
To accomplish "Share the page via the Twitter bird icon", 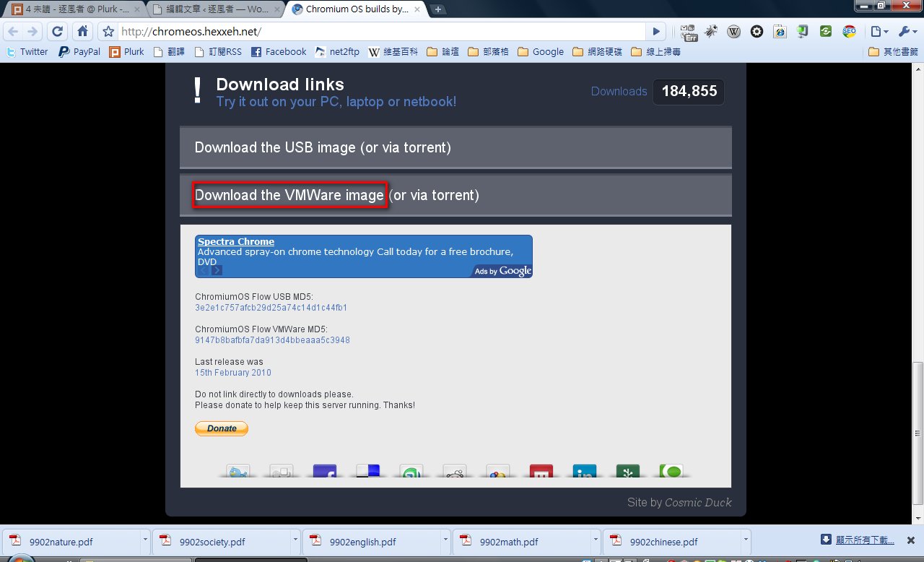I will 238,471.
